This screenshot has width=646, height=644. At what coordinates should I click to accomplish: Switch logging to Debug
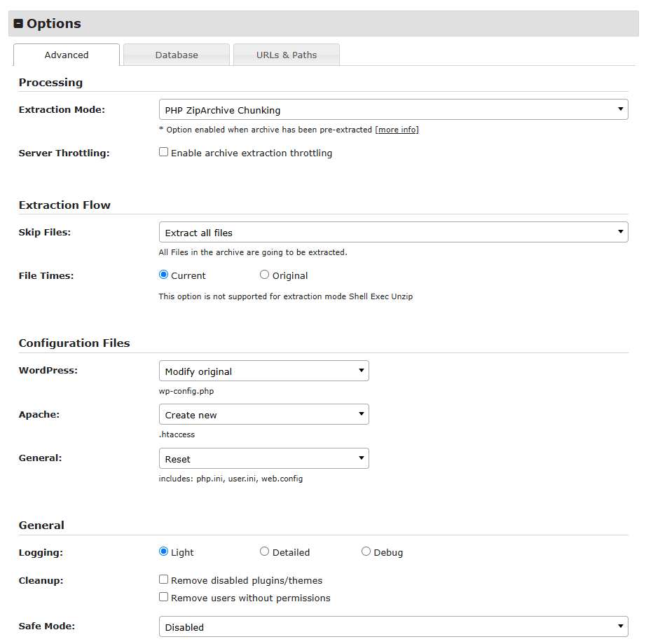[366, 551]
